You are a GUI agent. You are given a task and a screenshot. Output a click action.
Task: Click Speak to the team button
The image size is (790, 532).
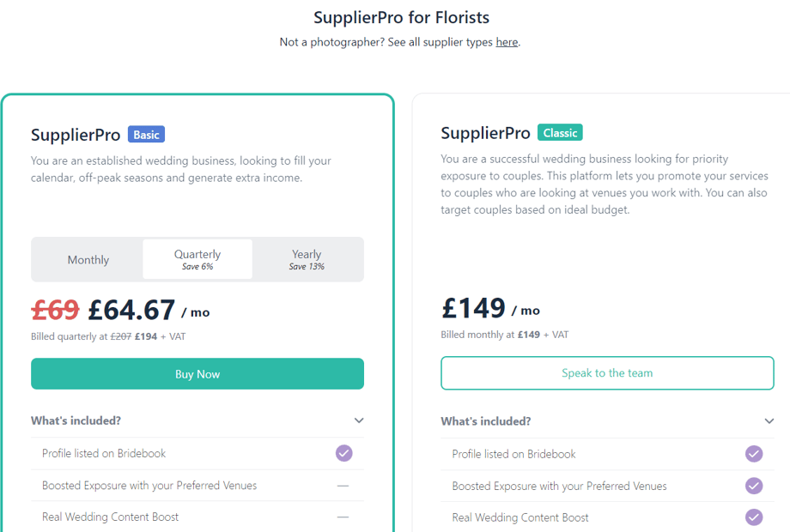click(607, 373)
